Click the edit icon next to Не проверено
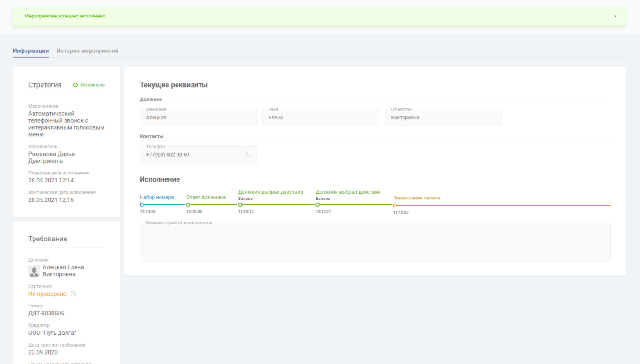 pos(73,294)
